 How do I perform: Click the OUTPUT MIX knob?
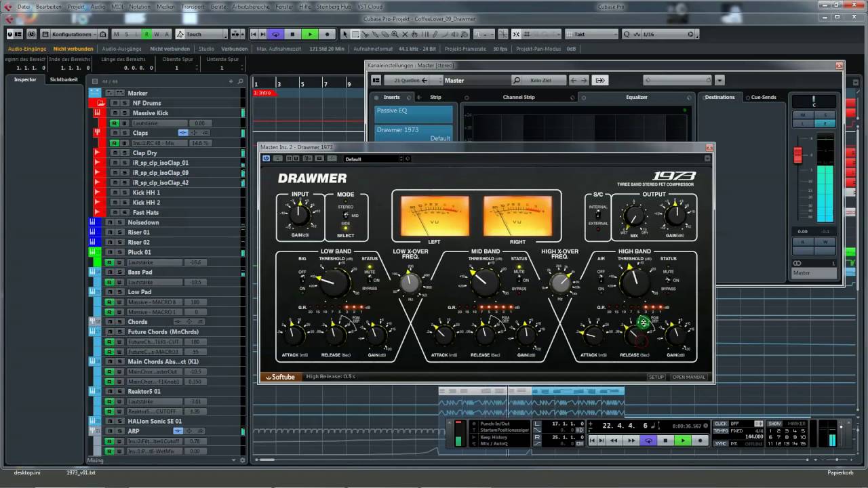pyautogui.click(x=633, y=216)
